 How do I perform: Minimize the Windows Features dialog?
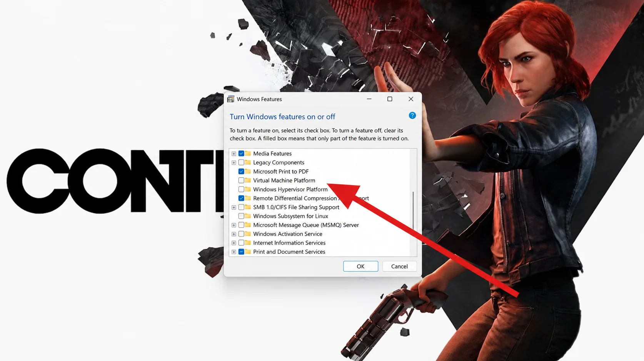[x=369, y=99]
